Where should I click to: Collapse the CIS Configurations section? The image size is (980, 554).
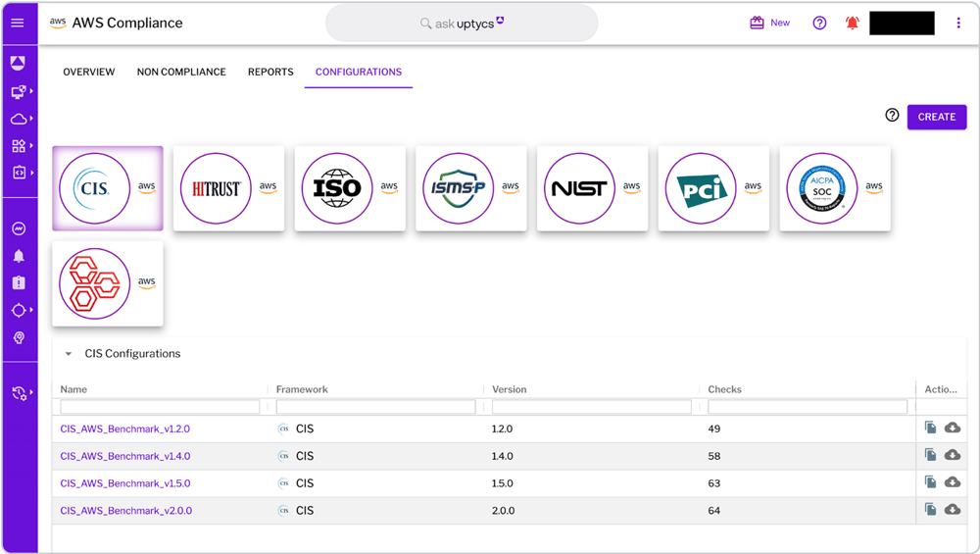click(x=69, y=354)
